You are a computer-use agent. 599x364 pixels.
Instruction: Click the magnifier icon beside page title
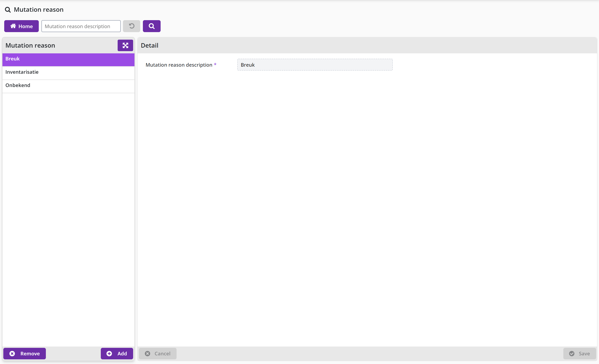click(x=8, y=10)
